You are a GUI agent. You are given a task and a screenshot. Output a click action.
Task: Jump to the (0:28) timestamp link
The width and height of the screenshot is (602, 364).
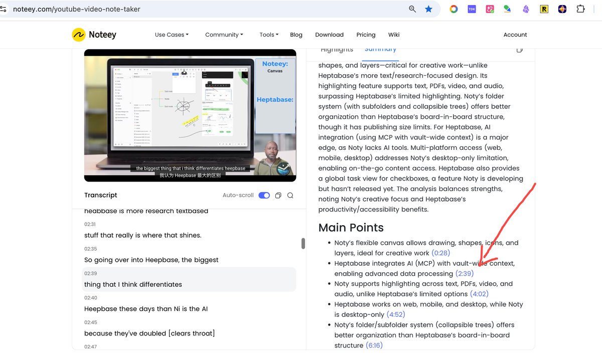(440, 253)
